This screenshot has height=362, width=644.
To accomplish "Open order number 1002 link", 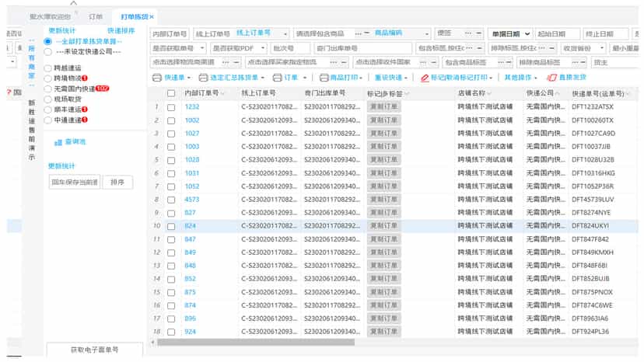I will click(192, 120).
